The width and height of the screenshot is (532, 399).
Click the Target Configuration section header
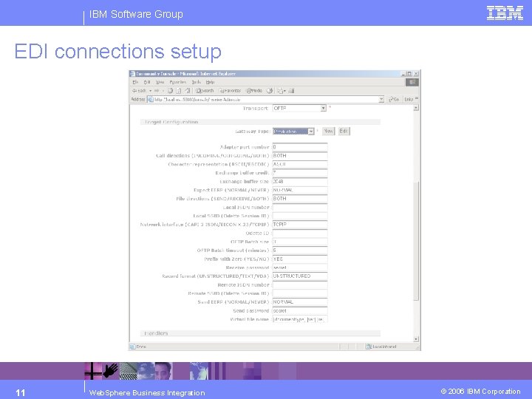click(260, 122)
